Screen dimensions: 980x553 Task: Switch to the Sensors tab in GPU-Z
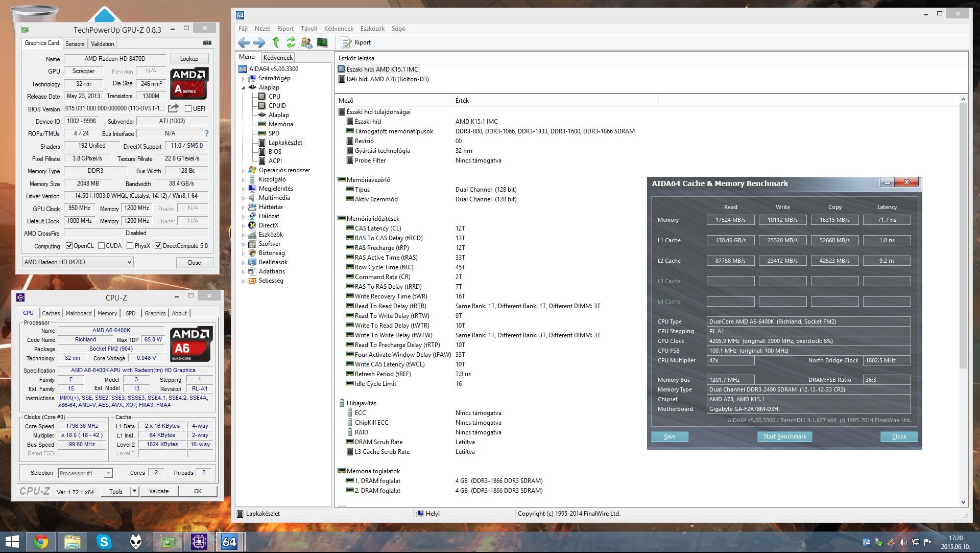click(x=75, y=44)
